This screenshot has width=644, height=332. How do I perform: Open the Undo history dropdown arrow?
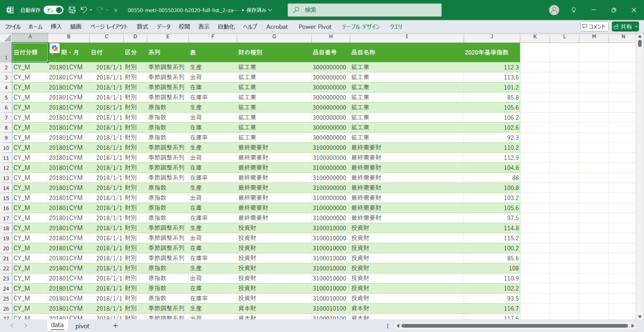91,10
